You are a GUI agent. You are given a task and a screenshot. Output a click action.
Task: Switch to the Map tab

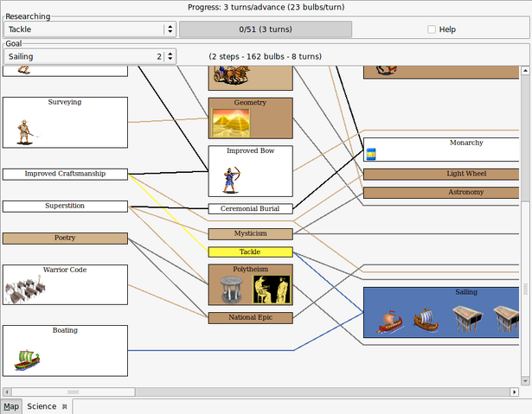pos(11,406)
